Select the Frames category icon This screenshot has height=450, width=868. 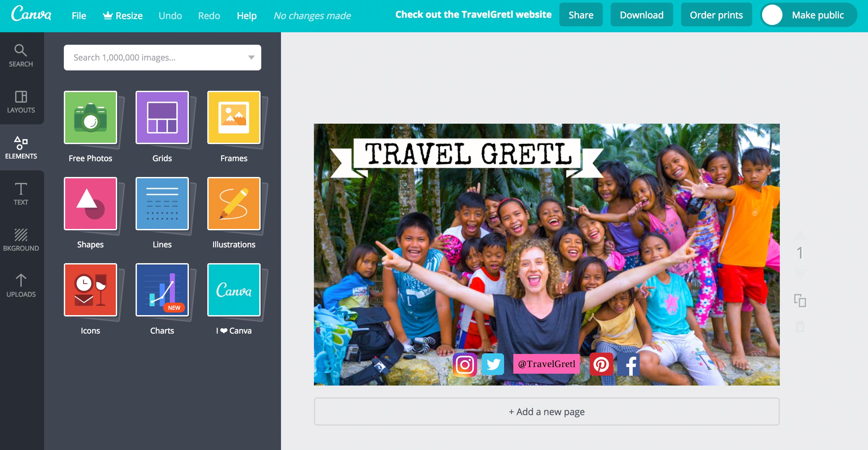[234, 117]
